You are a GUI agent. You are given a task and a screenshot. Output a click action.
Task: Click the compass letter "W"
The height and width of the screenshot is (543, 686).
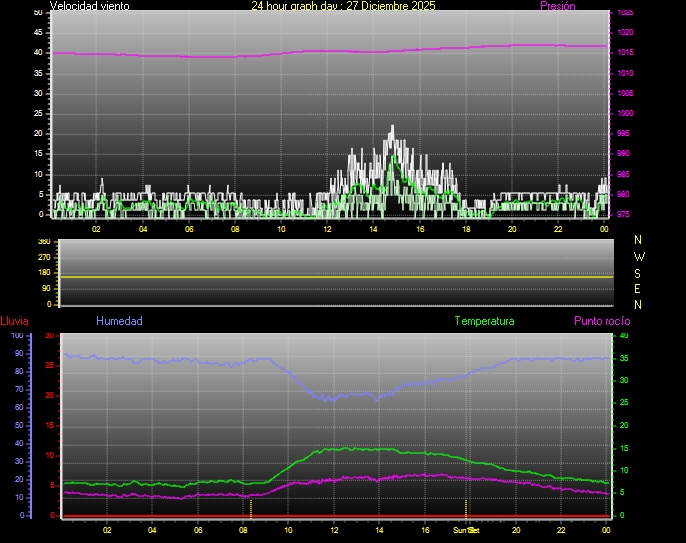click(x=639, y=256)
